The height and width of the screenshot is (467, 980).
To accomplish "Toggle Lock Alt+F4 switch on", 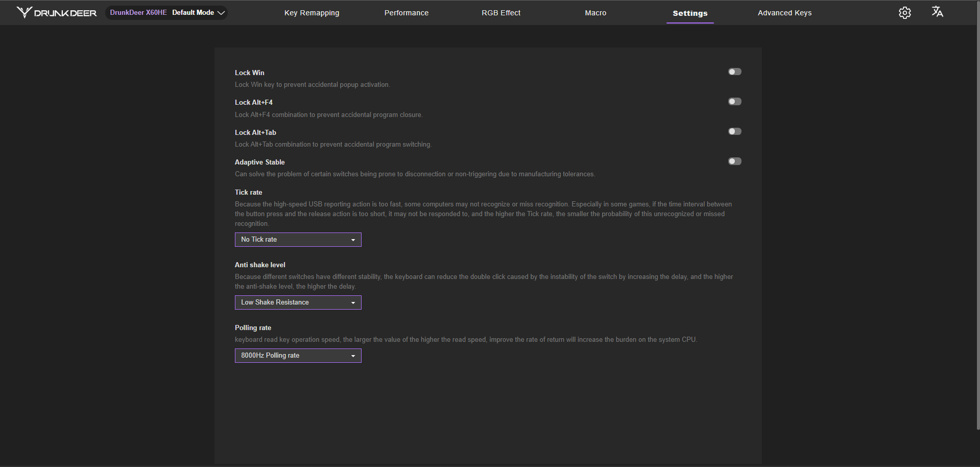I will [x=734, y=102].
